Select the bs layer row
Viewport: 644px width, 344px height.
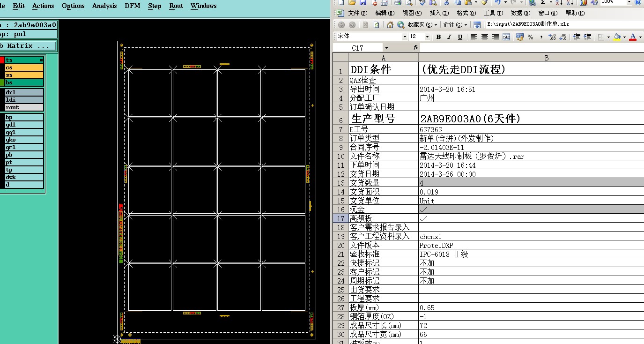click(24, 82)
